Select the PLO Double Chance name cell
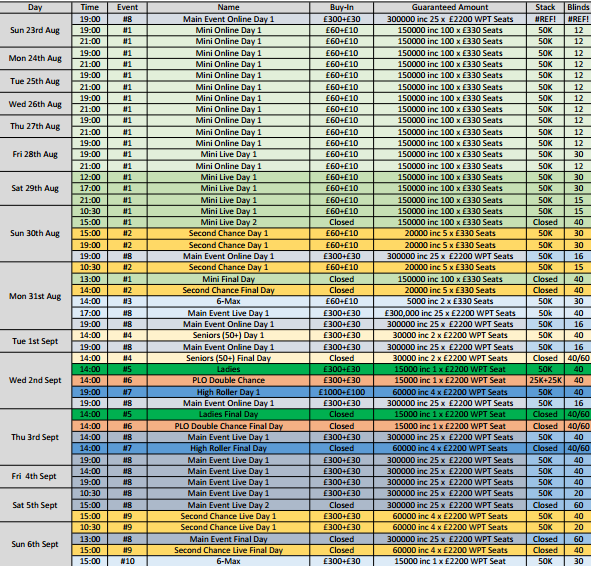The height and width of the screenshot is (566, 591). click(228, 380)
